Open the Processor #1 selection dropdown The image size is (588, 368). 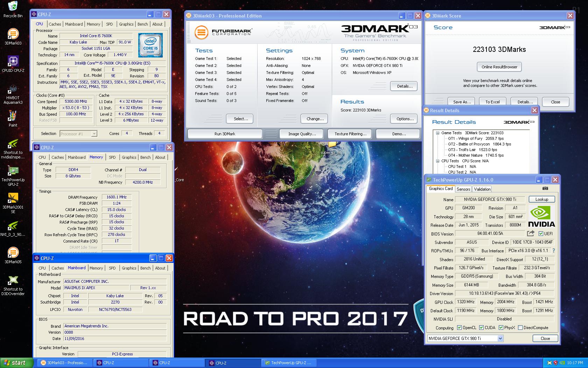coord(78,134)
